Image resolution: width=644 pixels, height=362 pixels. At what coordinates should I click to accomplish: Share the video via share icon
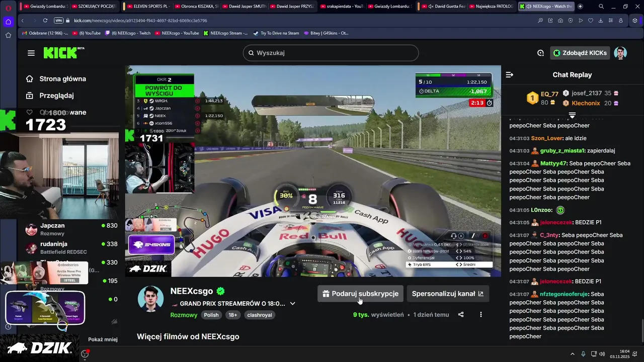click(461, 315)
